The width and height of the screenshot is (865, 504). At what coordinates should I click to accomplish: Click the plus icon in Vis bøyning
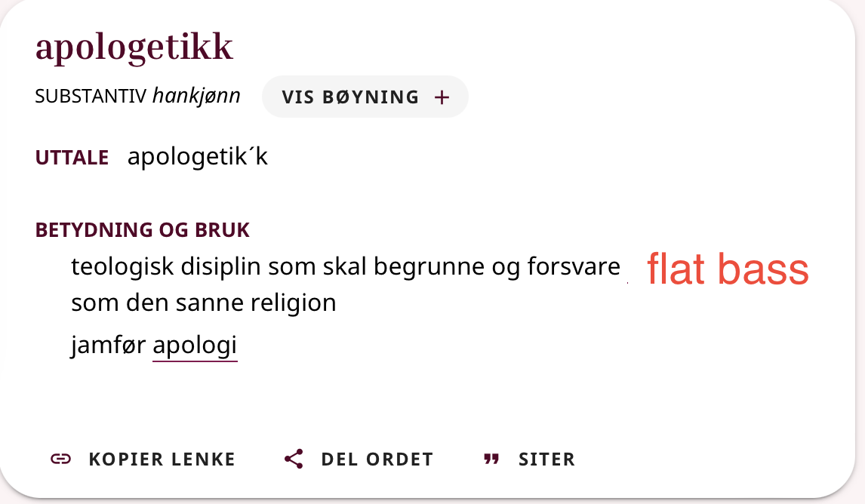click(x=442, y=97)
